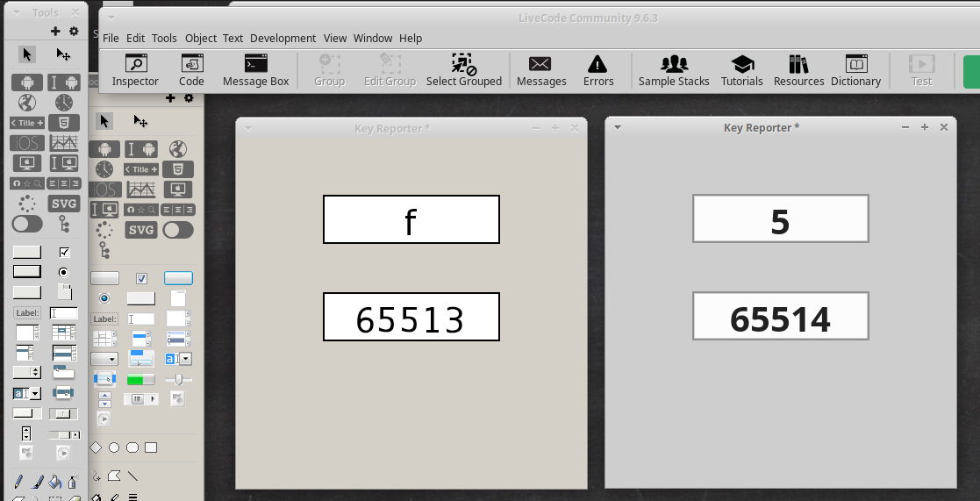The image size is (980, 501).
Task: Click the checkbox control in gray Tools palette
Action: pyautogui.click(x=64, y=252)
